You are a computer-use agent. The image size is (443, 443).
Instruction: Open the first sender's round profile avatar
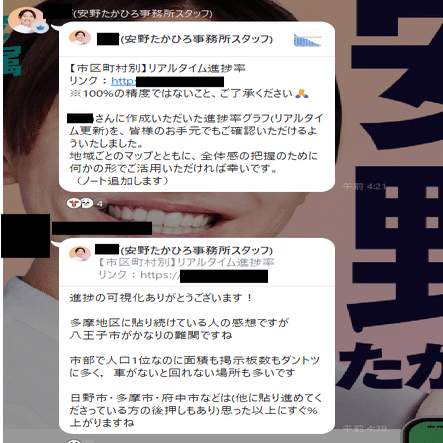pyautogui.click(x=26, y=20)
